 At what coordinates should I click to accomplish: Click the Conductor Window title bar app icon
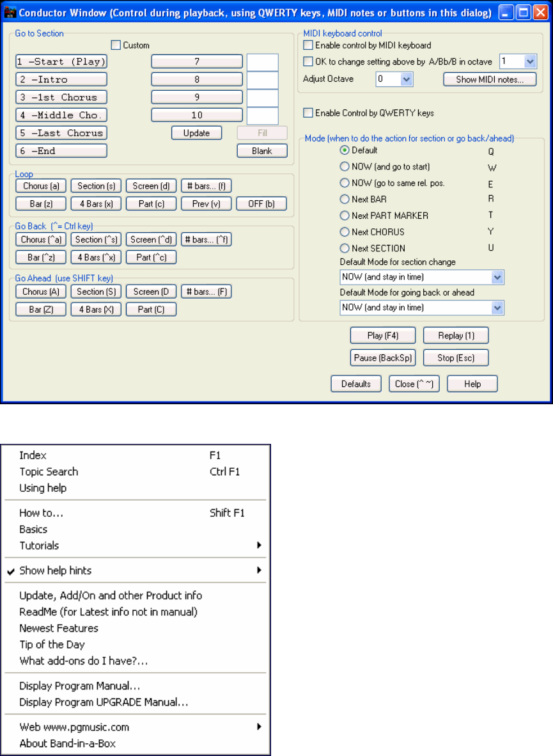coord(10,12)
